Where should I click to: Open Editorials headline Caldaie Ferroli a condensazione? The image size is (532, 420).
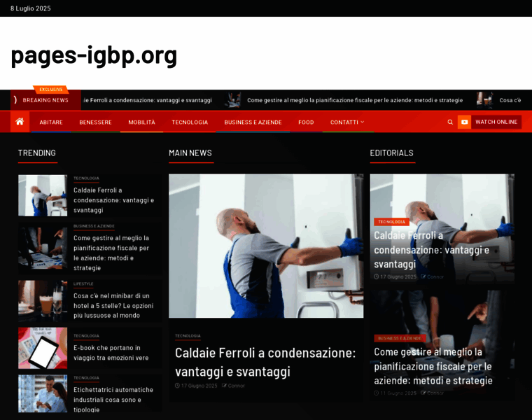pos(432,250)
